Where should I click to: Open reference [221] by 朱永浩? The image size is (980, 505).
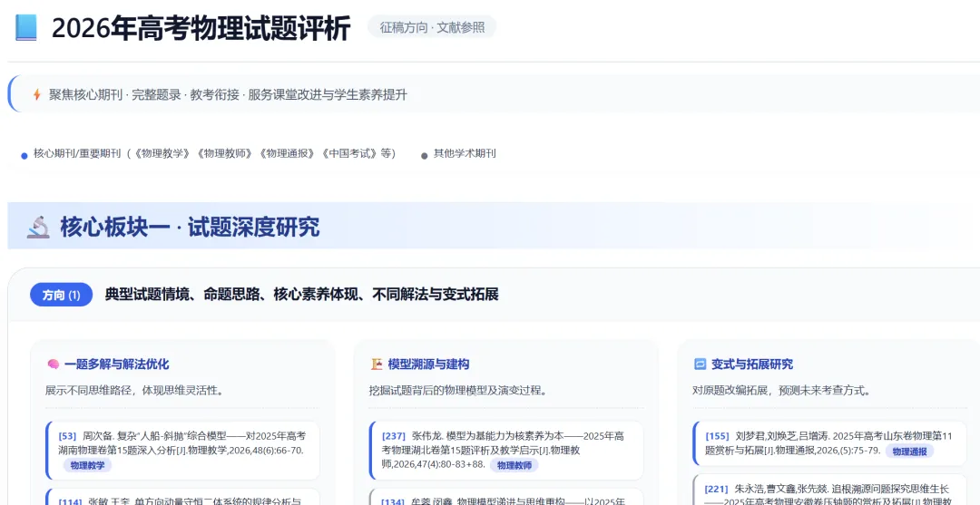pos(830,490)
